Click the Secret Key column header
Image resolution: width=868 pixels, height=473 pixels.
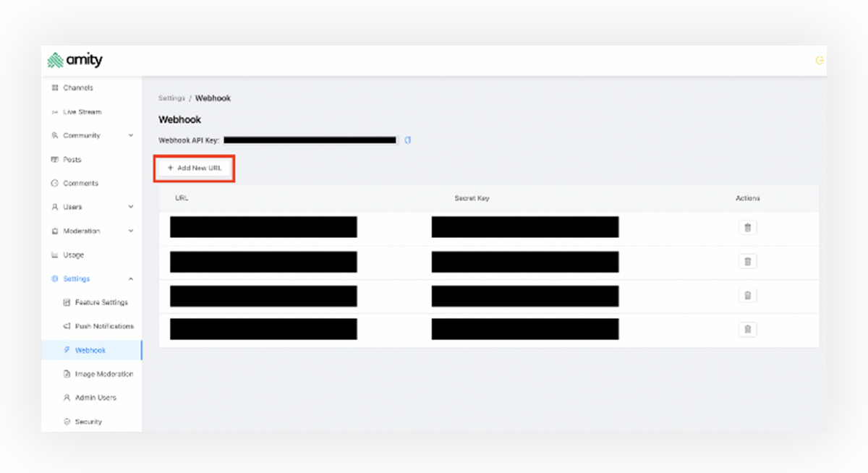472,198
